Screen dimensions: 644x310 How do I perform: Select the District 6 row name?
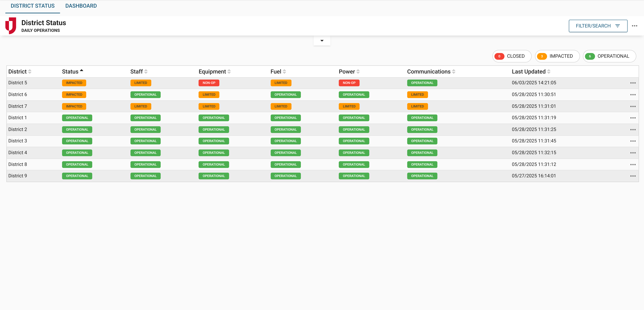(18, 94)
